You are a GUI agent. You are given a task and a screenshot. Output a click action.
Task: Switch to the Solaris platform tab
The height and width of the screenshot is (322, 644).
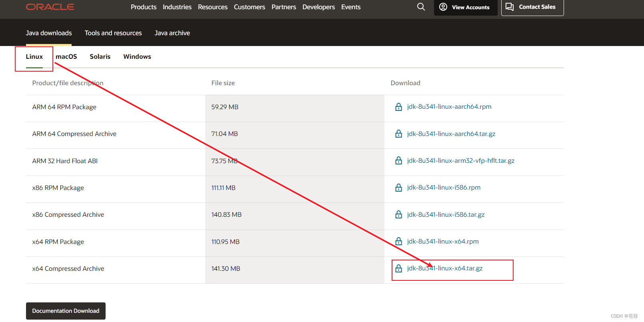[x=100, y=56]
